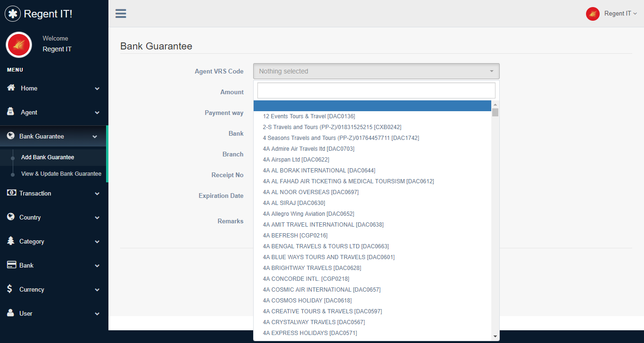Viewport: 644px width, 343px height.
Task: Select 4 Seasons Travels and Tours [DAC1742]
Action: pos(372,138)
